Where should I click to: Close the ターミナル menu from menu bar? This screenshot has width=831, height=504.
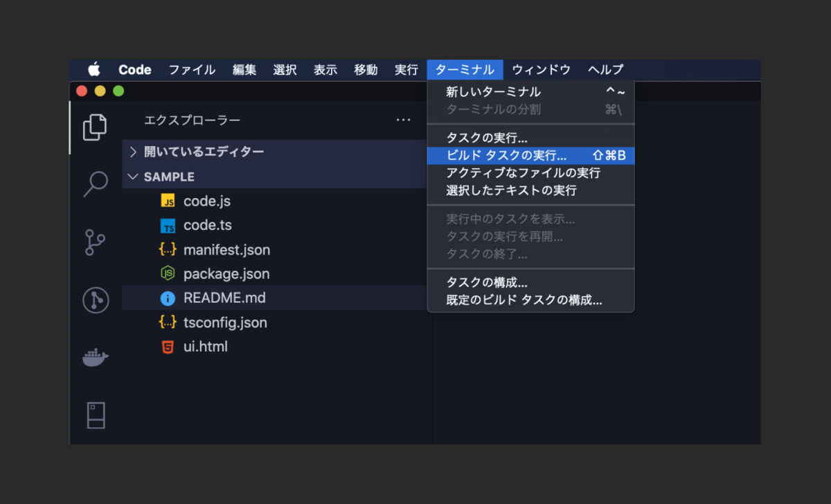coord(465,69)
